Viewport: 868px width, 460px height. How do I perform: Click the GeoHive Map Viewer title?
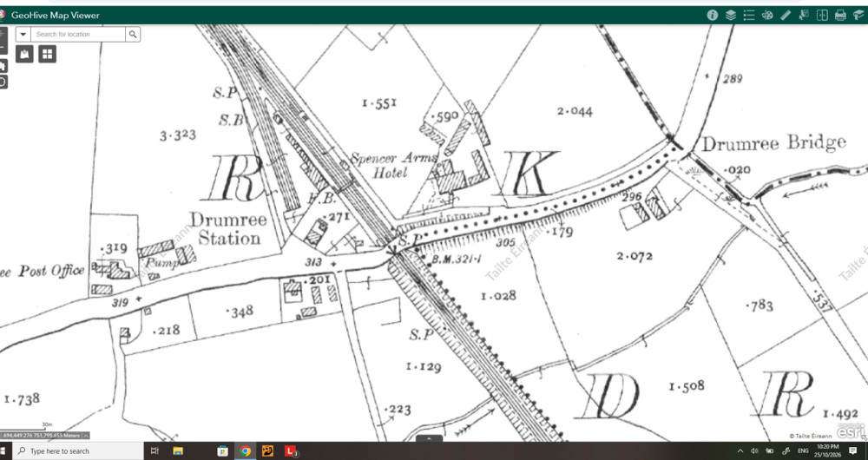[x=56, y=15]
